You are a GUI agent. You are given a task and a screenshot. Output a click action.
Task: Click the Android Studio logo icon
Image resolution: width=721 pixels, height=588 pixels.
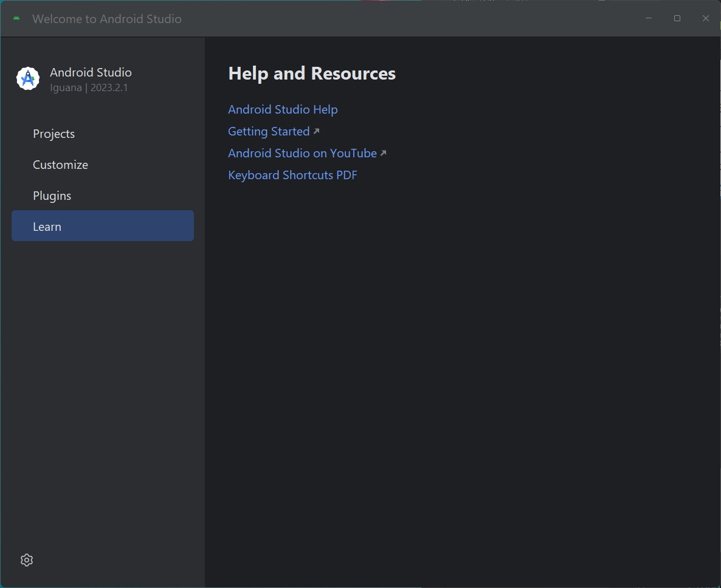click(x=28, y=78)
